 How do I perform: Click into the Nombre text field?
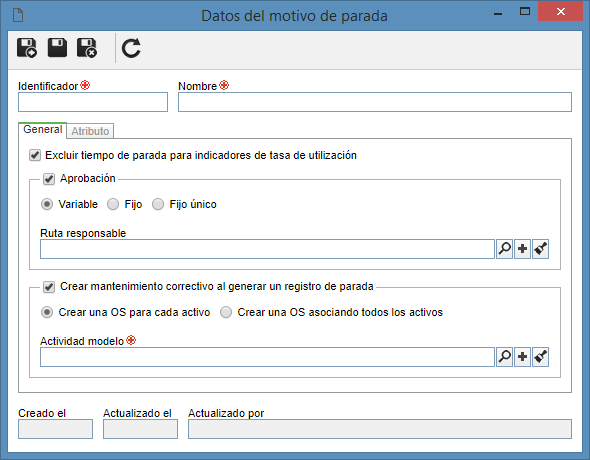click(375, 102)
